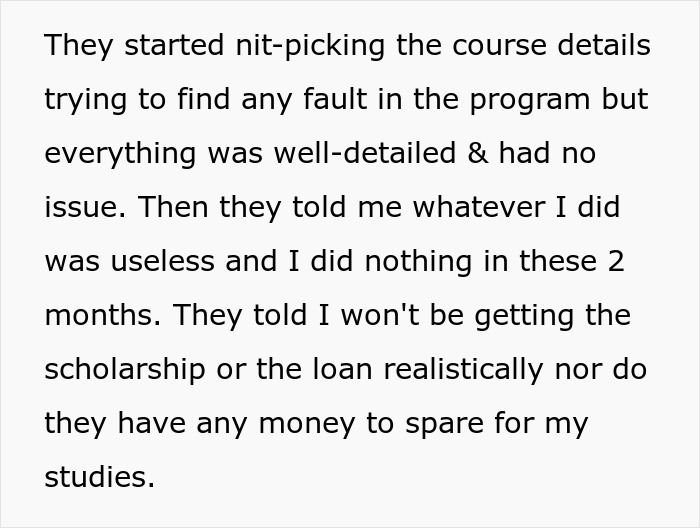
Task: Click the word "months." starting sixth line
Action: [102, 315]
